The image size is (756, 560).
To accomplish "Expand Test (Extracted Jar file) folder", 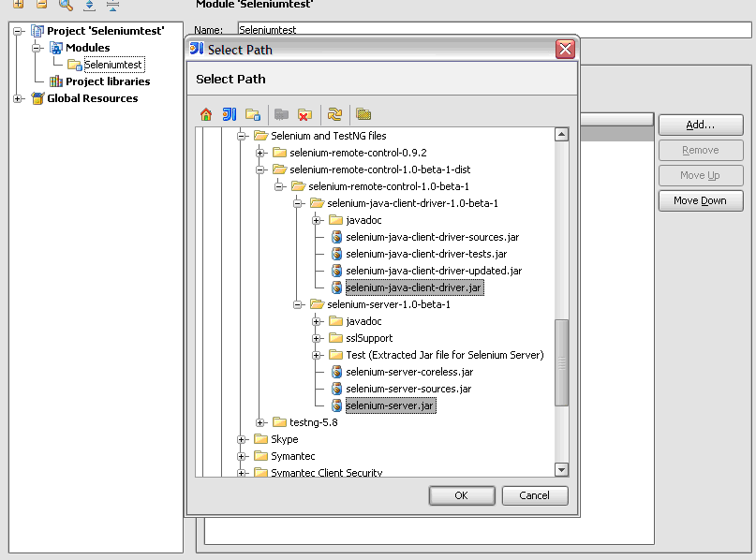I will click(317, 355).
